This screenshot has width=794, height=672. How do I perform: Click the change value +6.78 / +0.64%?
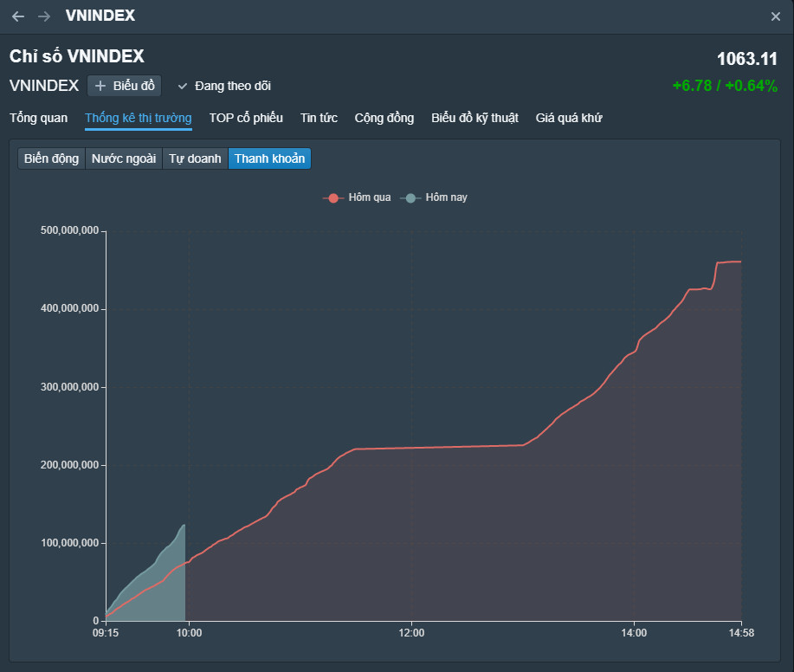point(725,86)
